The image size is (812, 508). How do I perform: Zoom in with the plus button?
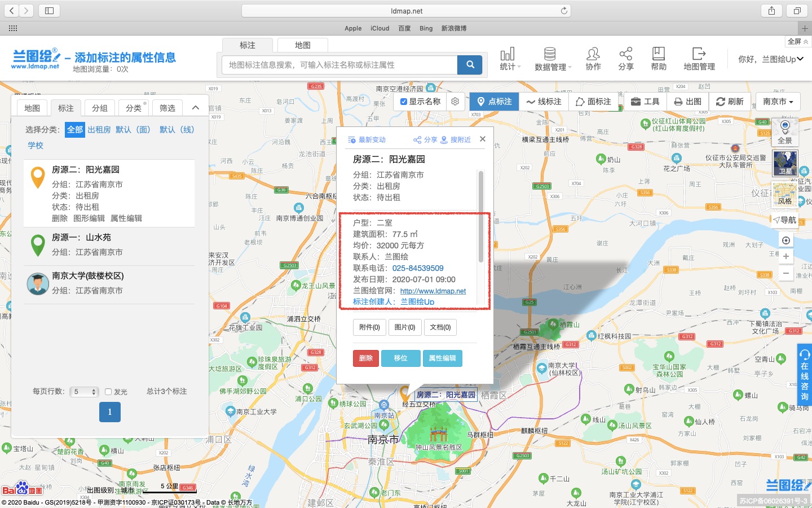tap(785, 256)
